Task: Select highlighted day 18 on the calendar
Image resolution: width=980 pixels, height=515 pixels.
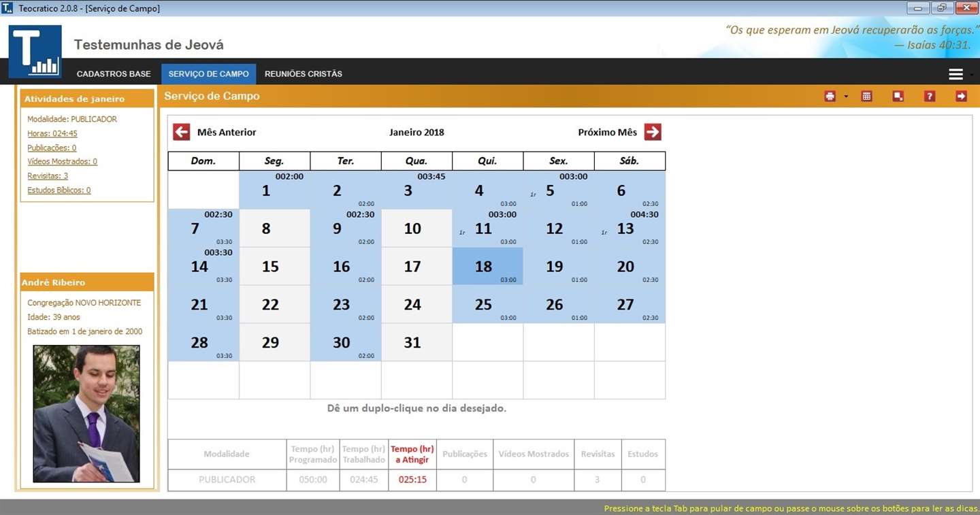Action: (488, 266)
